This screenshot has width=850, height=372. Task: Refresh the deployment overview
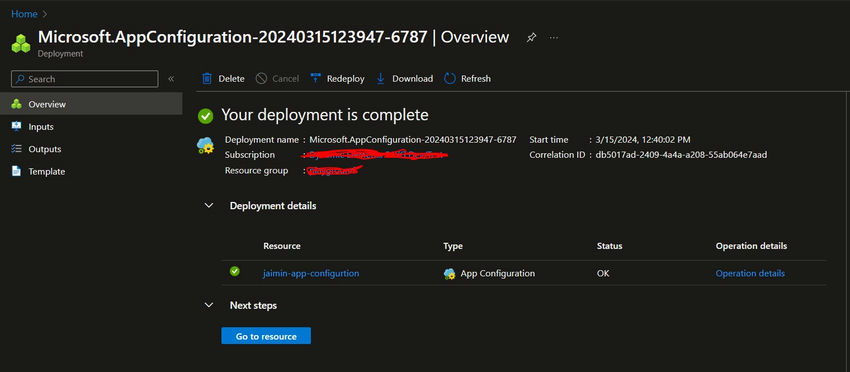point(467,79)
